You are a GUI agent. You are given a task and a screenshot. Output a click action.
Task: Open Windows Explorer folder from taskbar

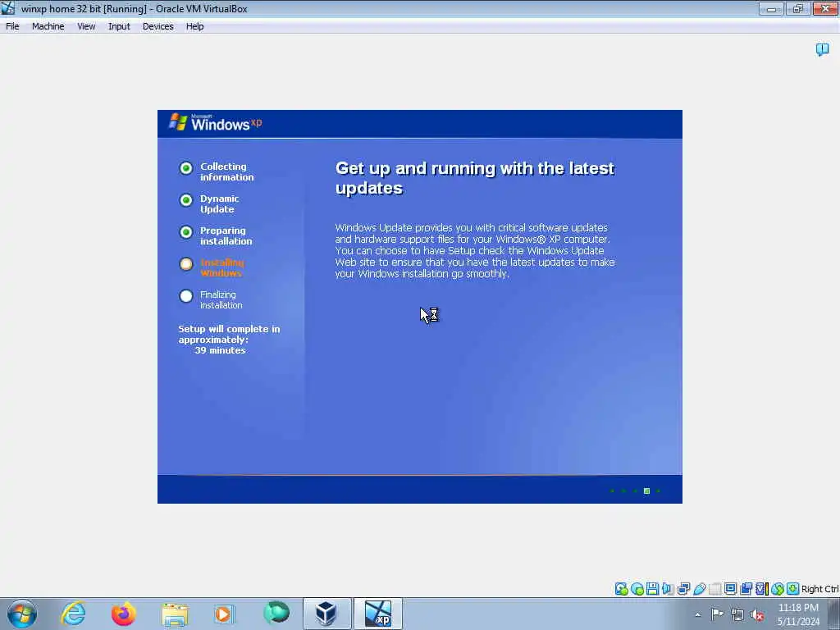pyautogui.click(x=175, y=614)
